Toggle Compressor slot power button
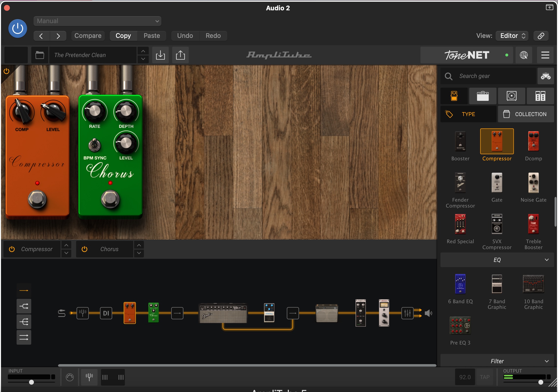Viewport: 558px width, 392px height. (x=12, y=249)
